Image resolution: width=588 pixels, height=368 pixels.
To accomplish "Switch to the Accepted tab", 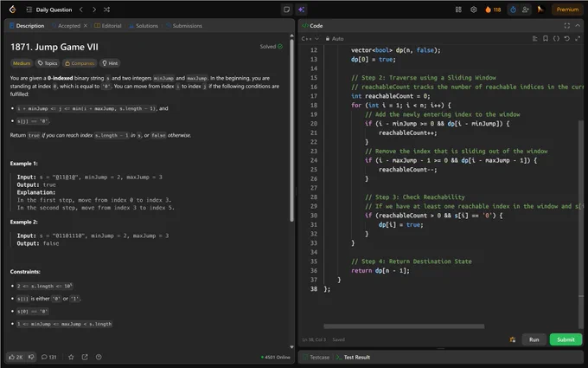I will [66, 25].
